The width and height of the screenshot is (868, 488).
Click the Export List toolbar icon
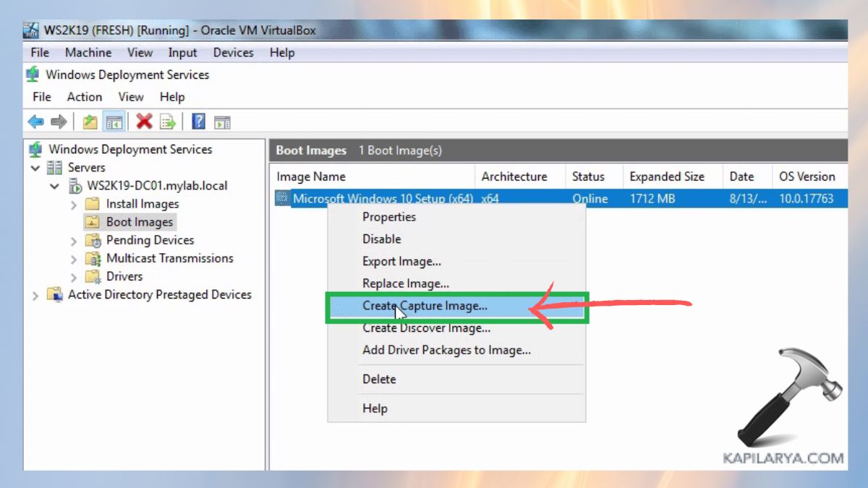(168, 121)
